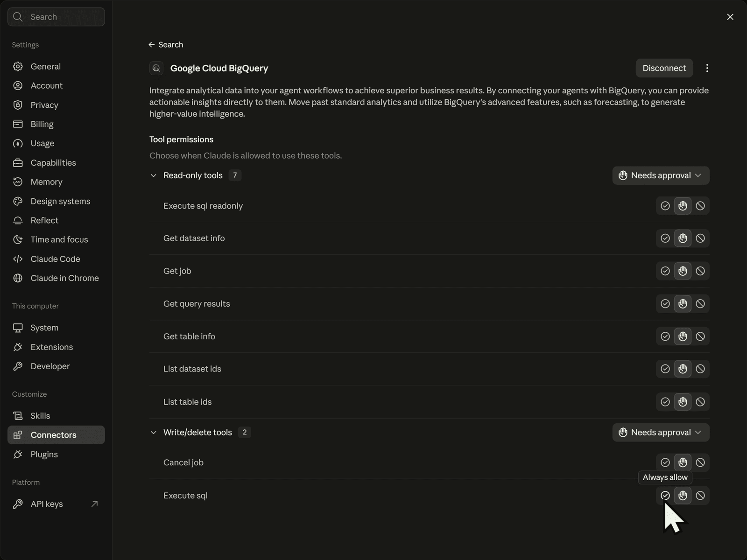
Task: Click the magnifier icon in search box
Action: pyautogui.click(x=18, y=17)
